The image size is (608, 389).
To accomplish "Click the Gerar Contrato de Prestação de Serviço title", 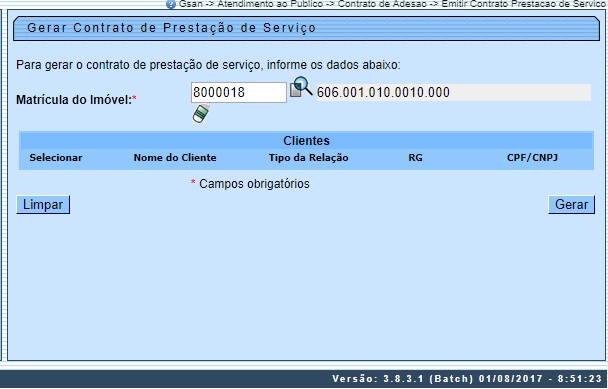I will 171,28.
